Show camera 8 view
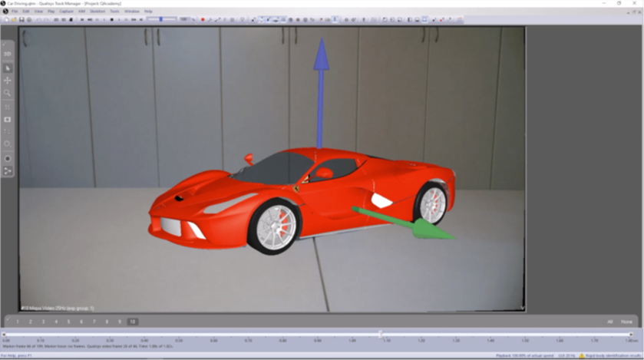 coord(107,322)
